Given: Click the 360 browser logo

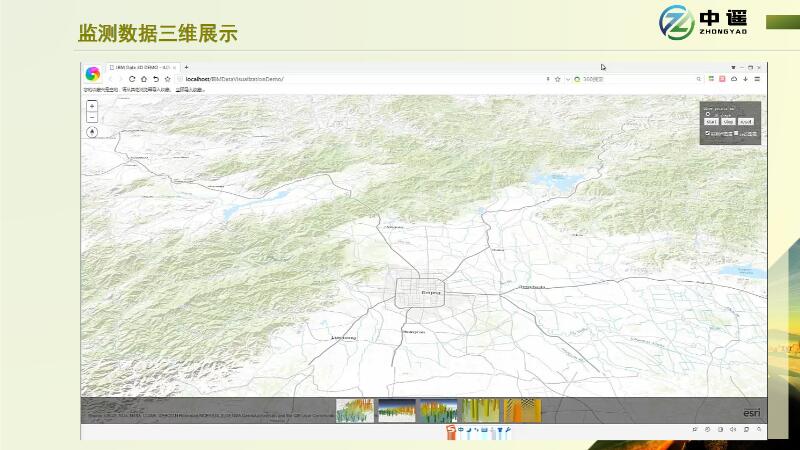Looking at the screenshot, I should click(x=92, y=73).
